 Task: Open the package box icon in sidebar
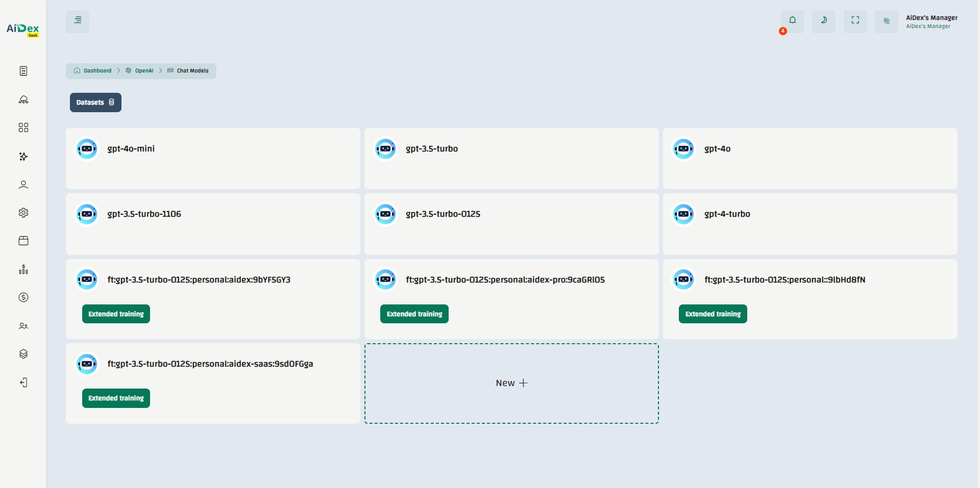point(23,241)
